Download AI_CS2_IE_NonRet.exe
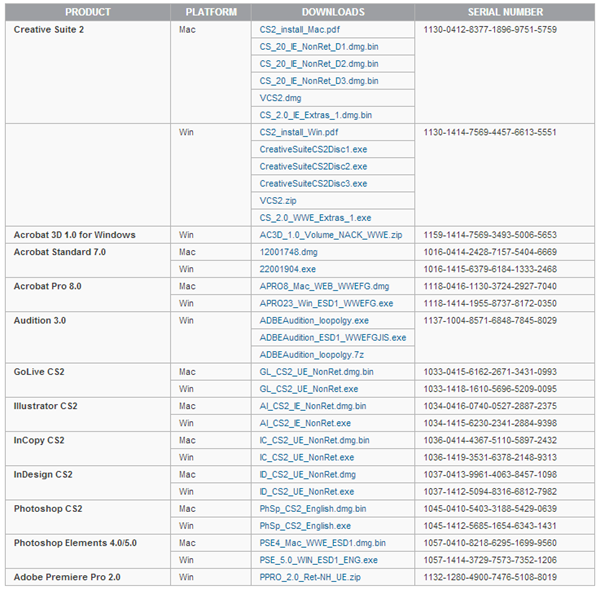600x590 pixels. point(305,423)
